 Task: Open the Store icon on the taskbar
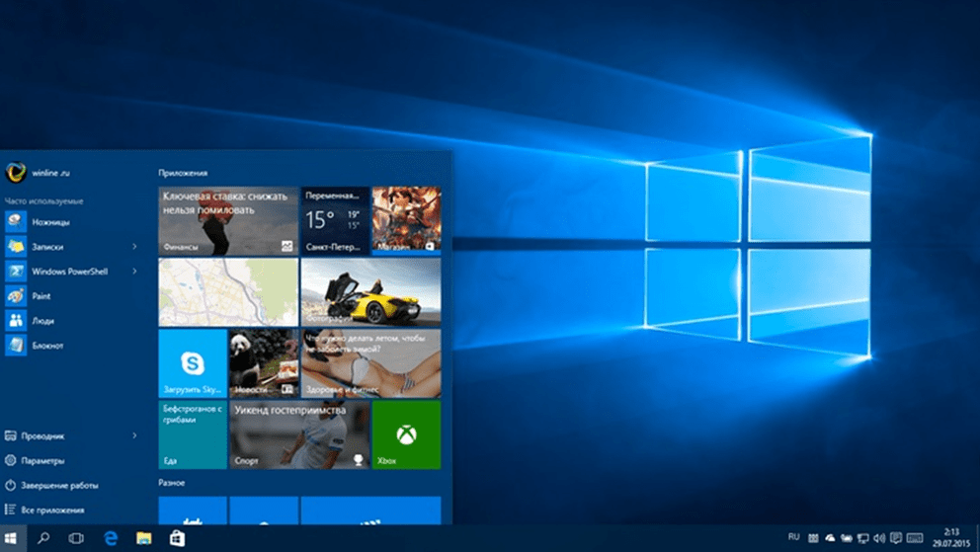177,538
